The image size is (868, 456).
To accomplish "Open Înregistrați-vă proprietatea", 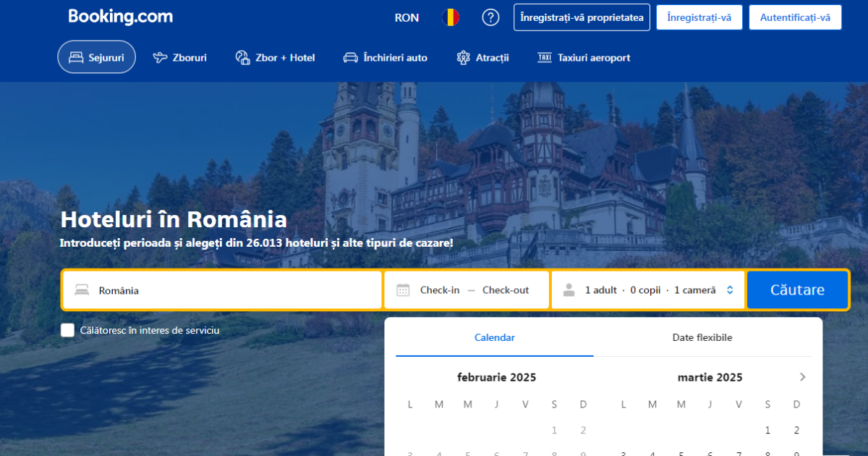I will pos(582,17).
